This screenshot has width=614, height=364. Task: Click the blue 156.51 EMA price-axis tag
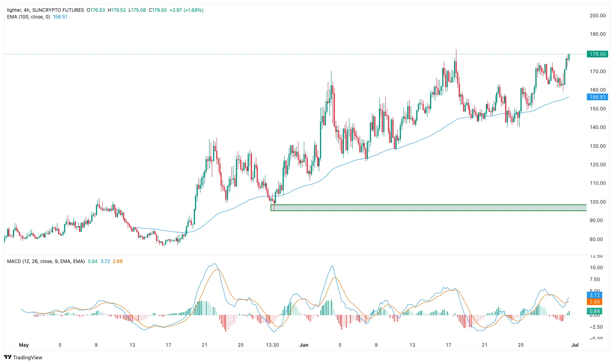[x=597, y=97]
